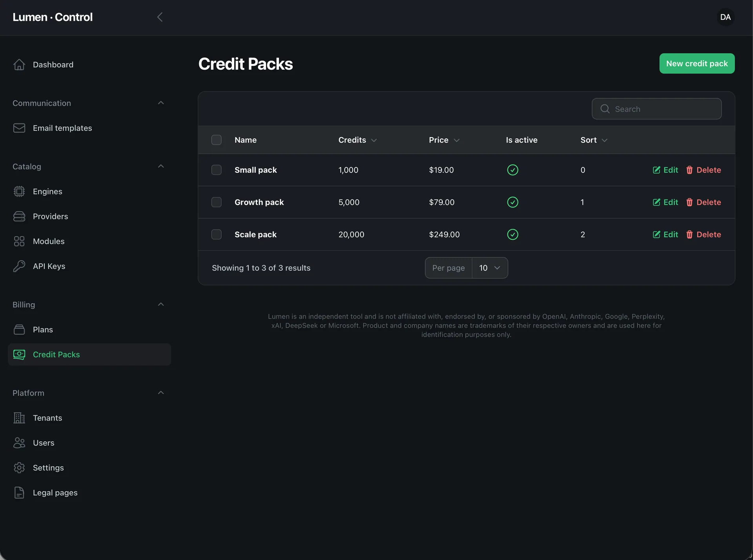Click the Email templates envelope icon
753x560 pixels.
[x=19, y=128]
